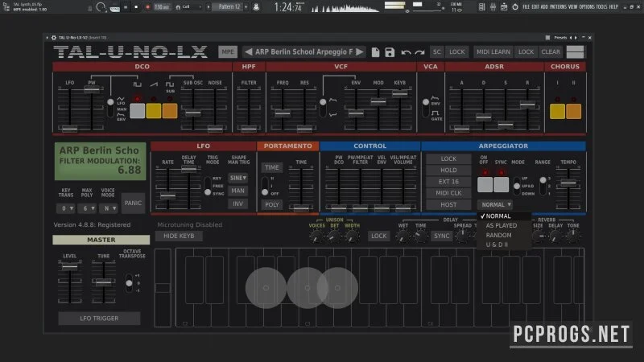Enable the DCO sub oscillator button

pos(170,111)
